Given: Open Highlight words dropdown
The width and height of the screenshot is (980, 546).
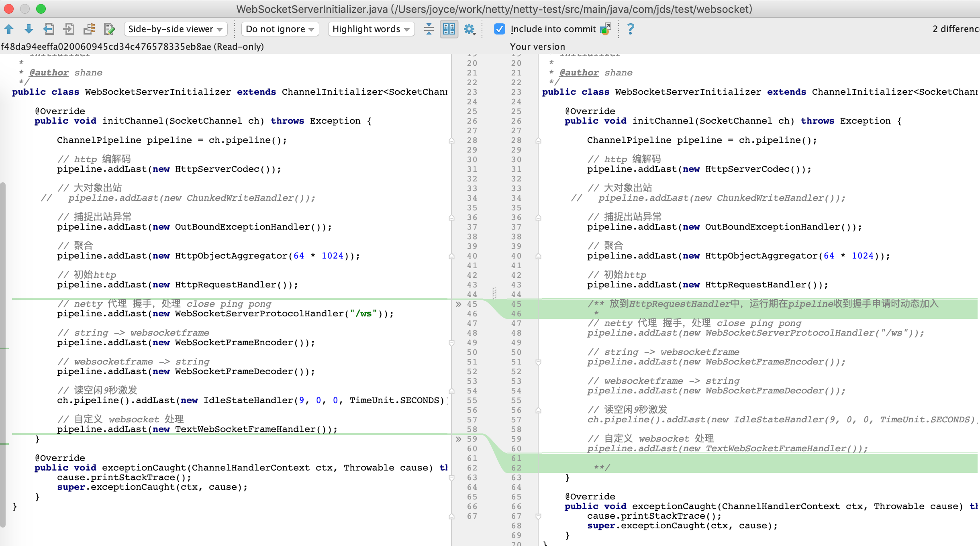Looking at the screenshot, I should 371,29.
